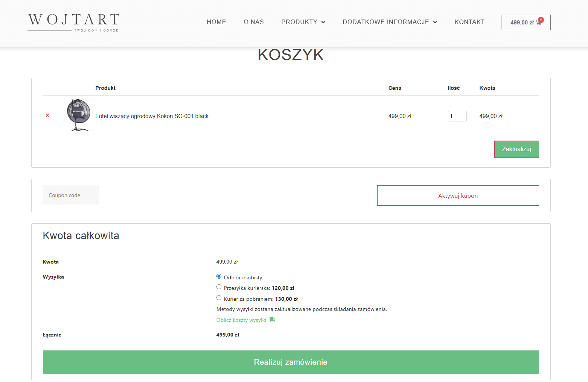The width and height of the screenshot is (588, 382).
Task: Click the WOJTART logo
Action: 73,23
